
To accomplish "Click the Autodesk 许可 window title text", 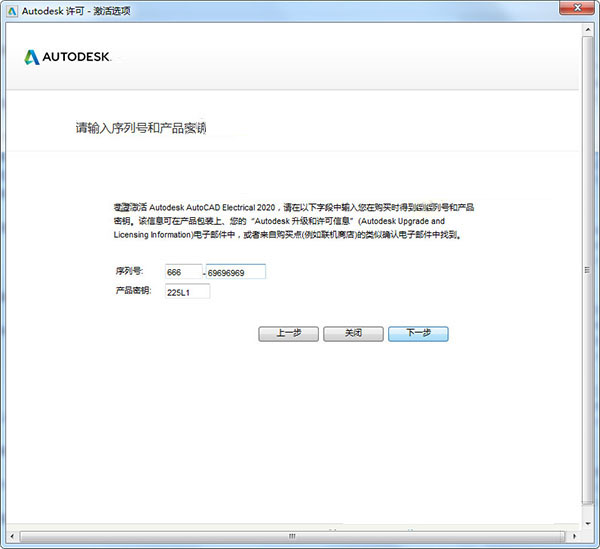I will click(75, 11).
